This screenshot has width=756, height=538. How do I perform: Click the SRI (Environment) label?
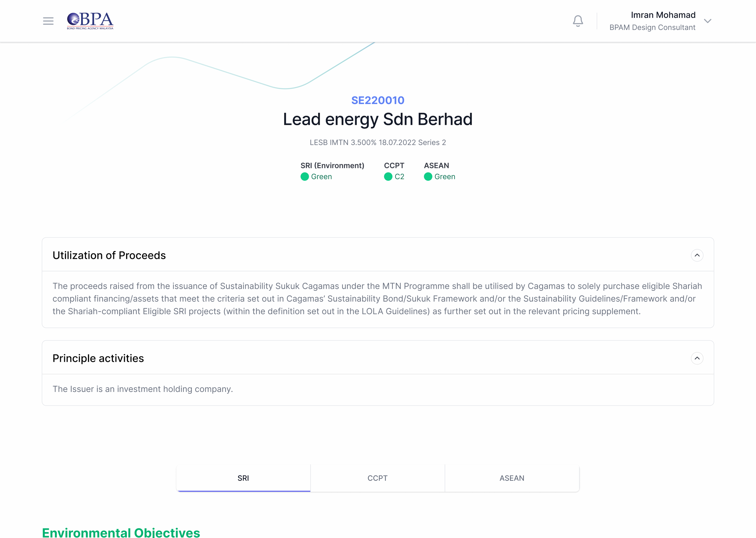click(x=332, y=165)
